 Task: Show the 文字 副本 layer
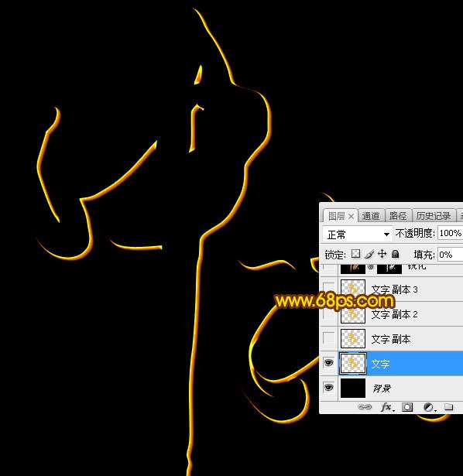(328, 338)
